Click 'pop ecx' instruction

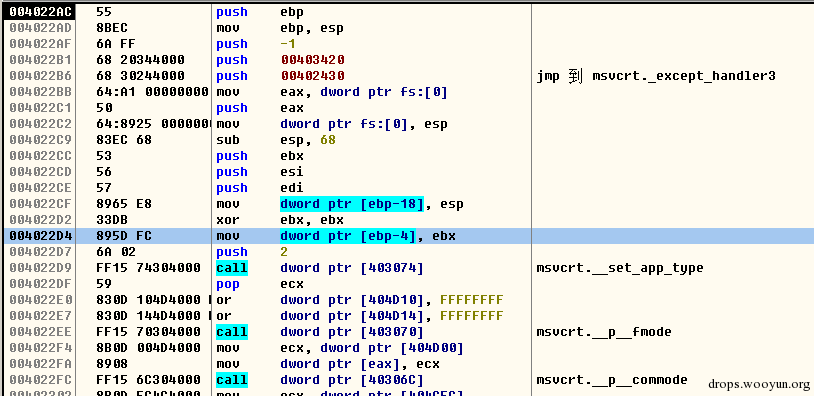tap(260, 284)
